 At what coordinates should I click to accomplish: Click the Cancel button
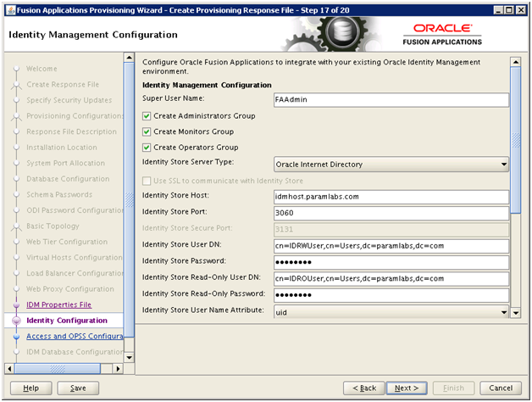501,388
